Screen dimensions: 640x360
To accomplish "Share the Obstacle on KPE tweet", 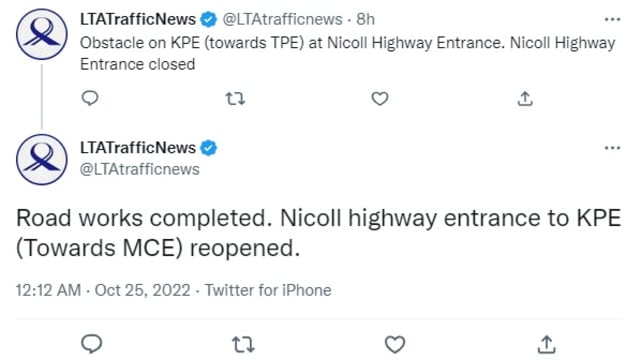I will pyautogui.click(x=525, y=98).
